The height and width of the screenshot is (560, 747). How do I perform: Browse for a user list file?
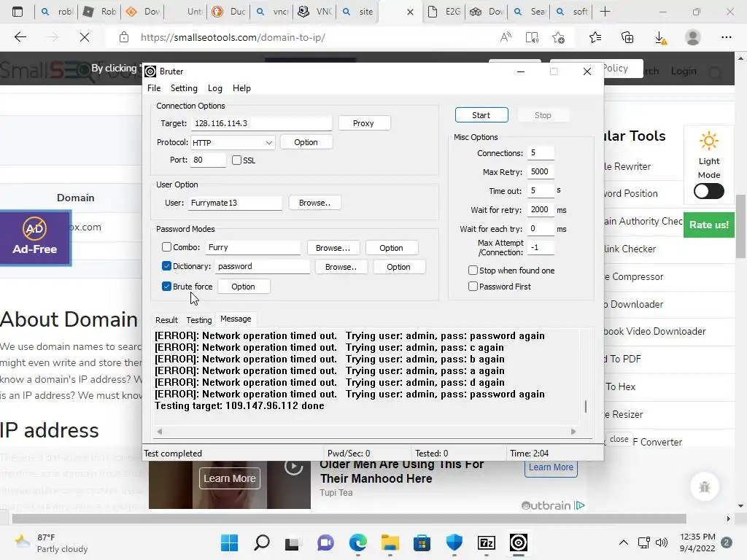314,203
